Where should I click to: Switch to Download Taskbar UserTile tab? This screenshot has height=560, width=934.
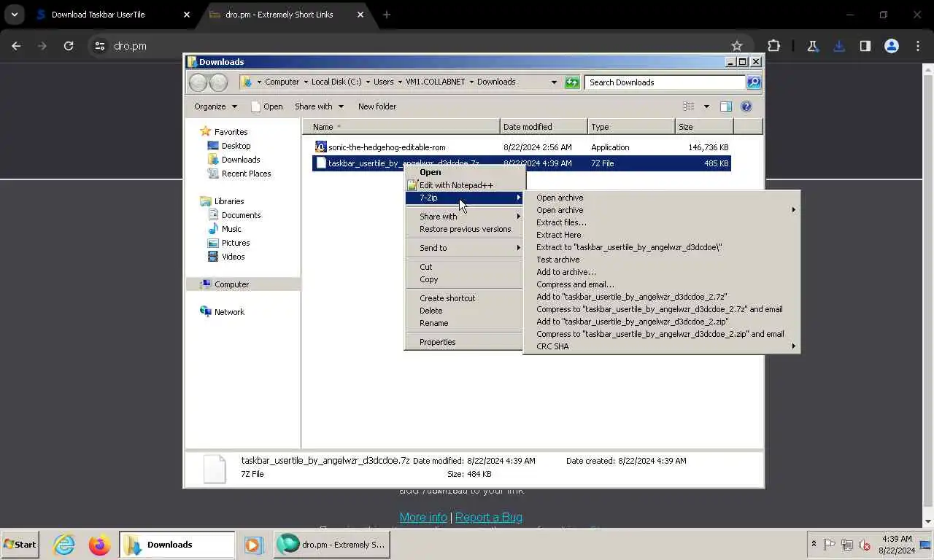tap(112, 15)
